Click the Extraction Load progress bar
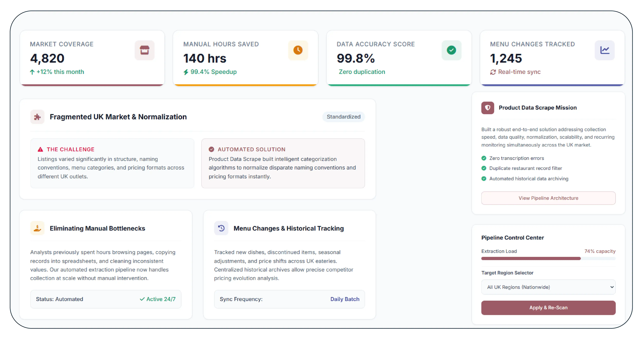Screen dimensions: 644x339 (x=548, y=259)
